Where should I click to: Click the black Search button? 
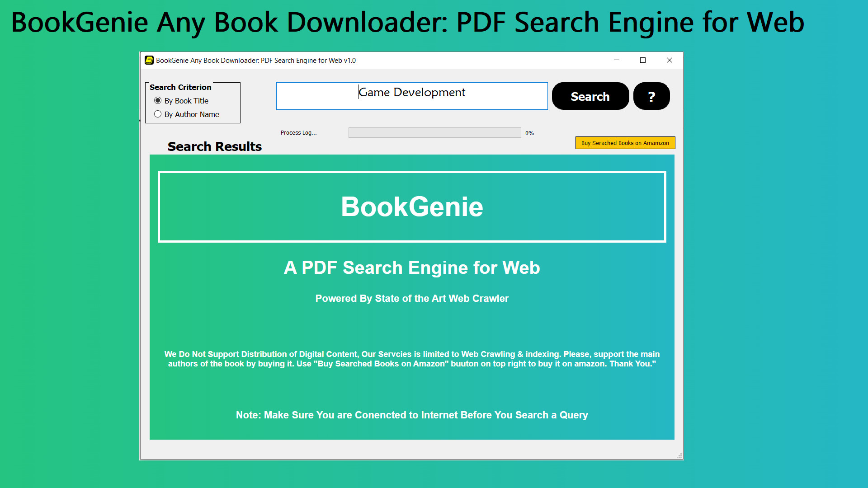coord(590,96)
